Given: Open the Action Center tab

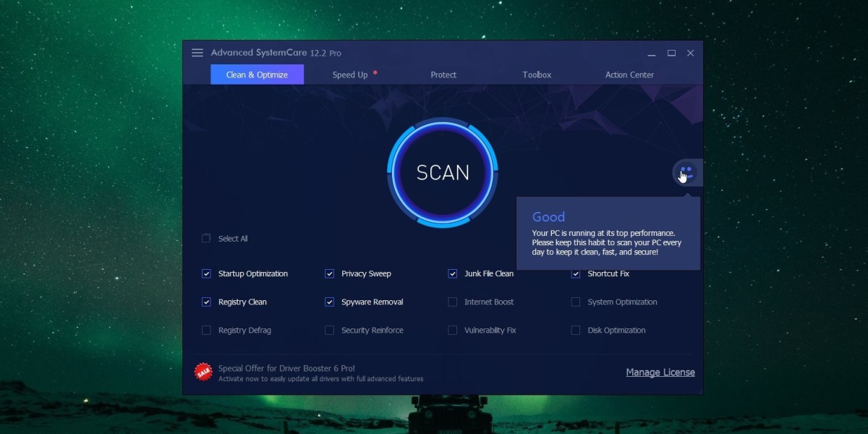Looking at the screenshot, I should click(629, 75).
